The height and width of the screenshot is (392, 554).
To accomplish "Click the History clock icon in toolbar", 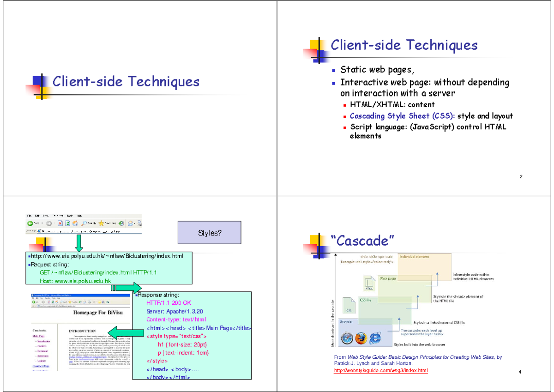I will click(121, 223).
